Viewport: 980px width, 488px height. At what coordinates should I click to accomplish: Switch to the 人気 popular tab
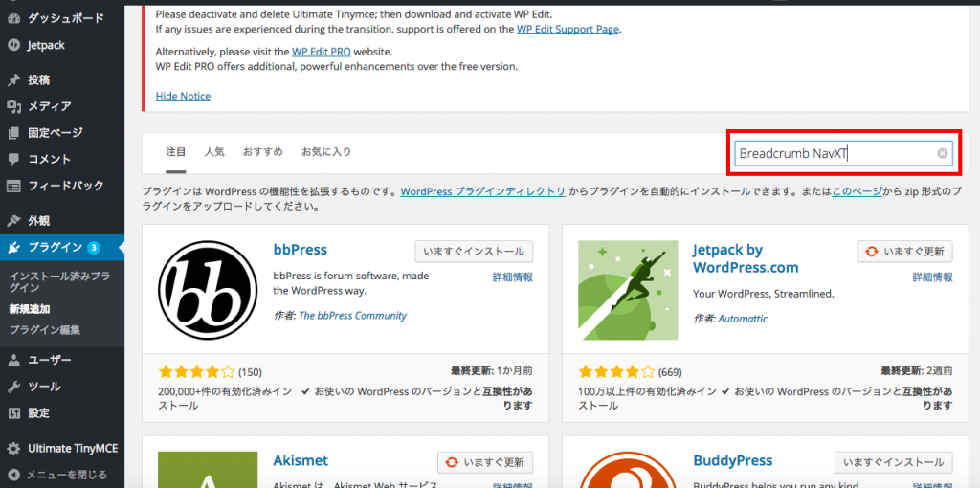coord(214,151)
